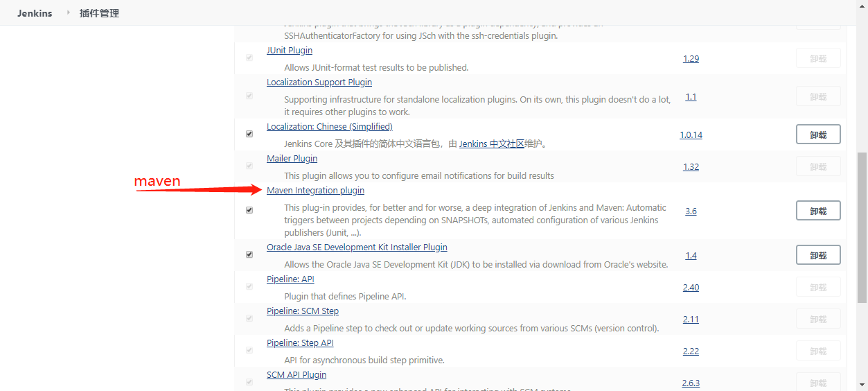
Task: Click Chinese localization version 1.0.14
Action: [691, 135]
